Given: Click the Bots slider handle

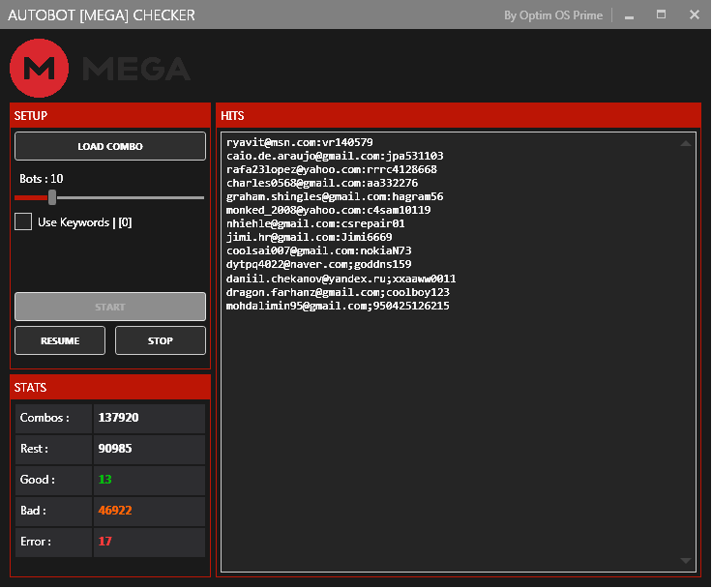Looking at the screenshot, I should pos(52,197).
